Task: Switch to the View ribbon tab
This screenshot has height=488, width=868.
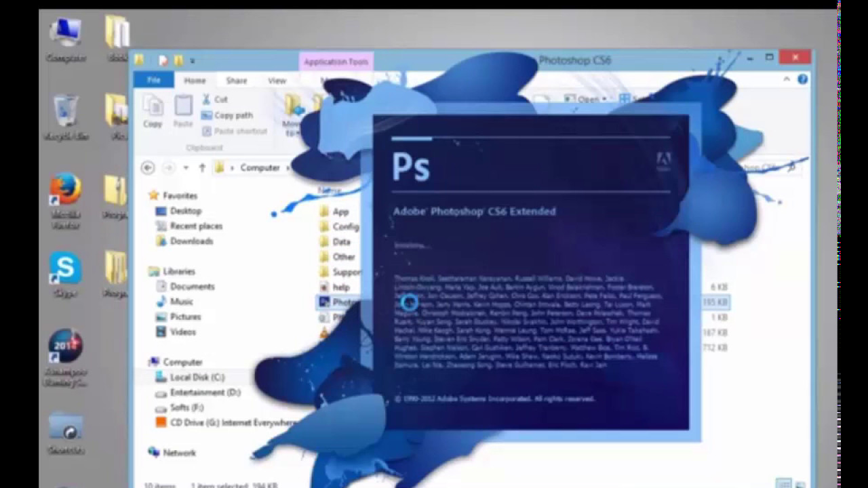Action: click(x=277, y=80)
